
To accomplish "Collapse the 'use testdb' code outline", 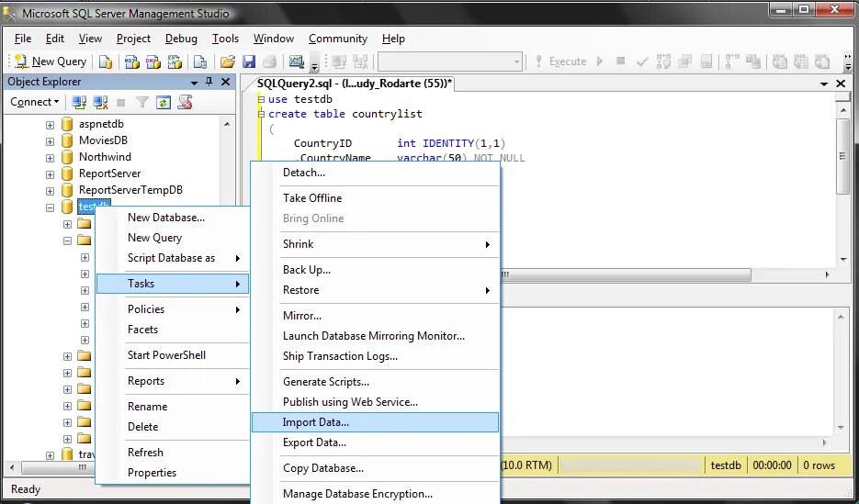I will coord(261,99).
